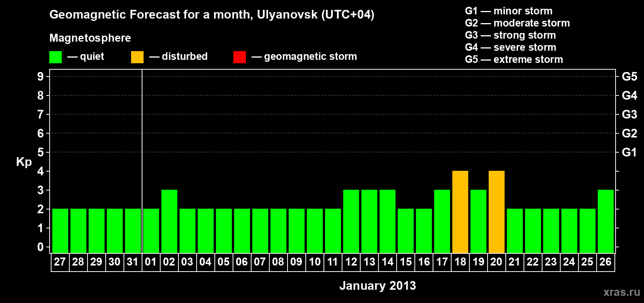Select date label 19 on the axis

[478, 262]
